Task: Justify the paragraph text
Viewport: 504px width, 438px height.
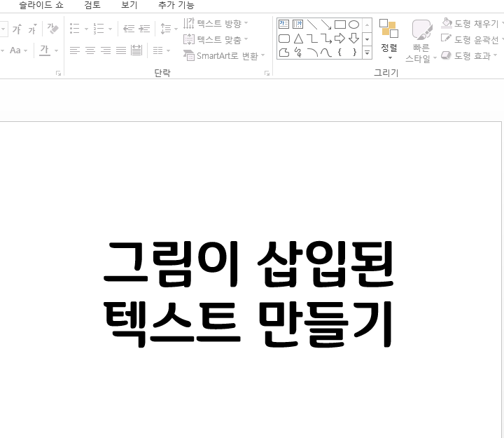Action: 121,50
